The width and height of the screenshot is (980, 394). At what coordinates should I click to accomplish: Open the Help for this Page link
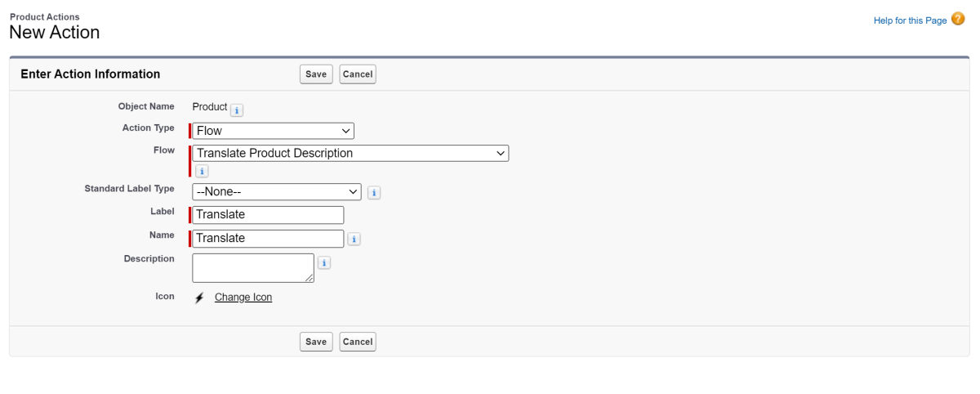coord(910,20)
